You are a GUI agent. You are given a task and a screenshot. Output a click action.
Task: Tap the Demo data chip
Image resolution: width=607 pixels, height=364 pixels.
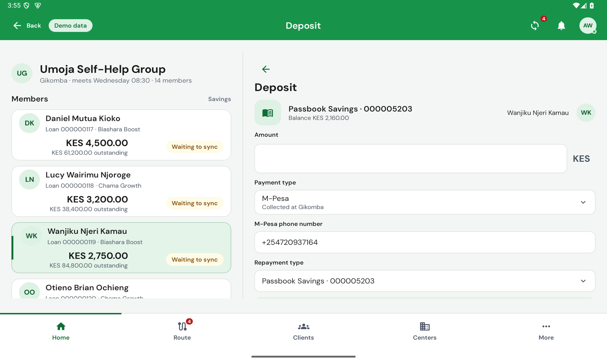[x=71, y=25]
